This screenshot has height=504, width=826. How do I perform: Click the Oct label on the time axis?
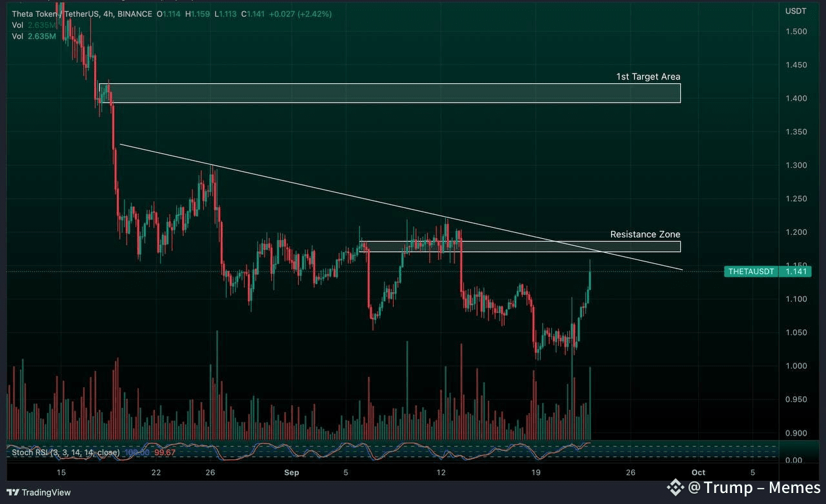[x=698, y=472]
